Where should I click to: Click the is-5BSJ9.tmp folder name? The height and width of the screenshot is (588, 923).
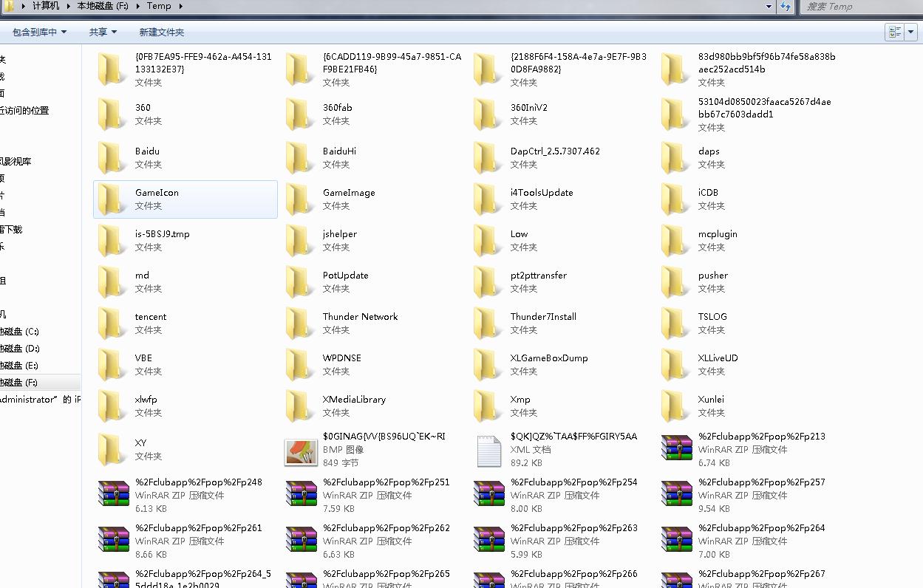click(163, 233)
